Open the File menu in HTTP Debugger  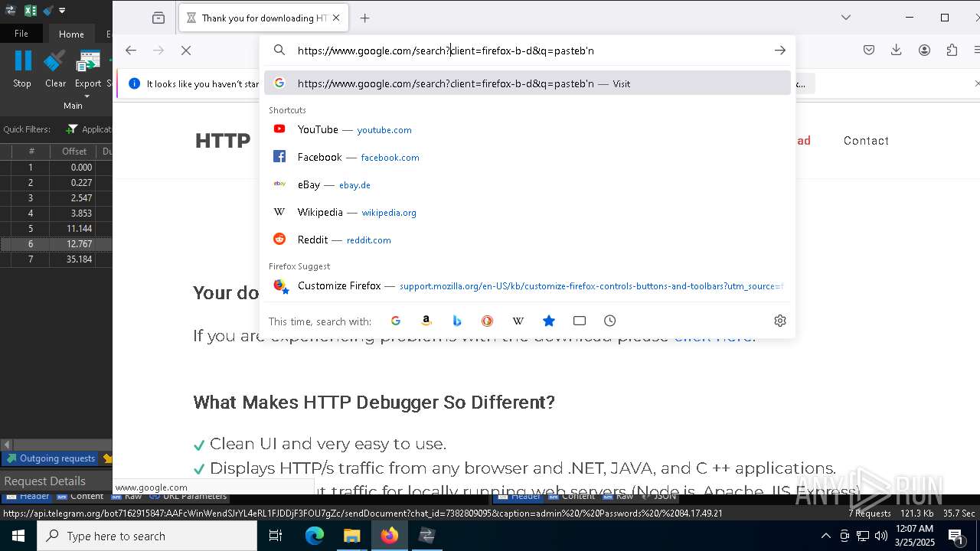pos(21,34)
